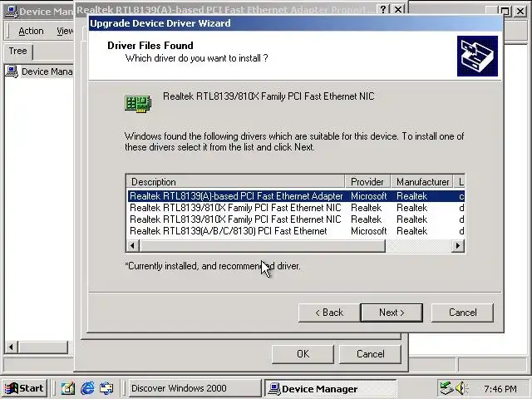Click the network card icon in the wizard
This screenshot has width=532, height=399.
138,103
